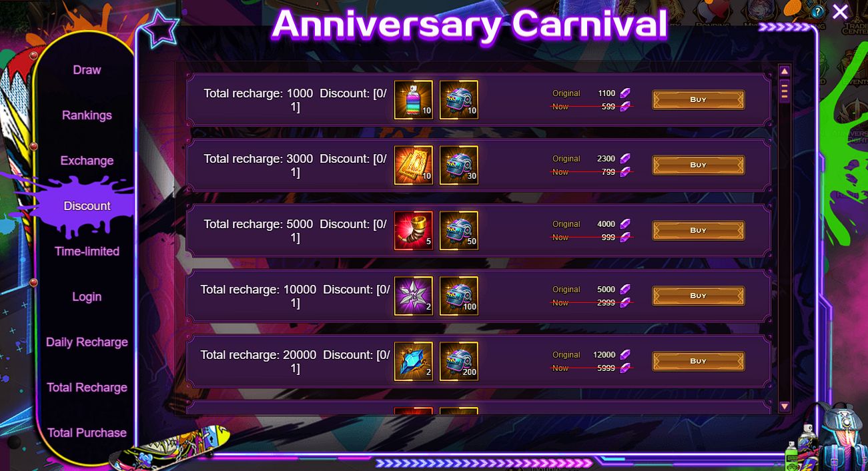The image size is (868, 471).
Task: Click the blue crystal reward icon
Action: [x=414, y=362]
